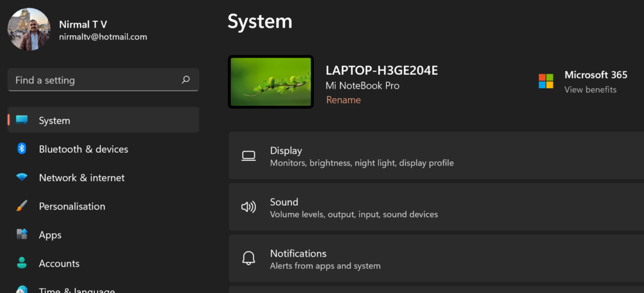Click the Nirmal T V account name
Screen dimensions: 644x293
pyautogui.click(x=83, y=25)
